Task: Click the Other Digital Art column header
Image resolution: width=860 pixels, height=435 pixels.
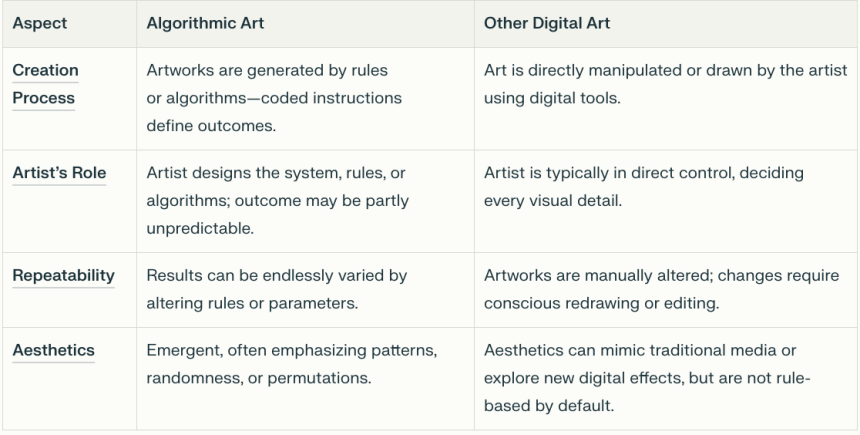Action: coord(547,24)
